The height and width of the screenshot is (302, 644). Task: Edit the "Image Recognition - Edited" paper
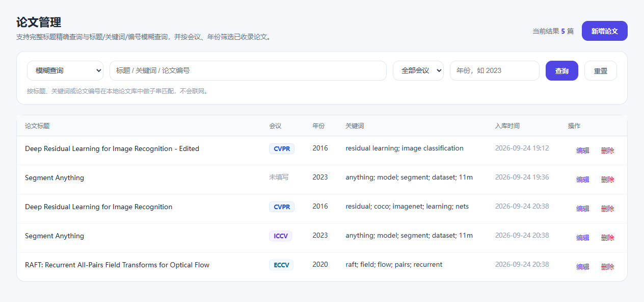[x=583, y=150]
